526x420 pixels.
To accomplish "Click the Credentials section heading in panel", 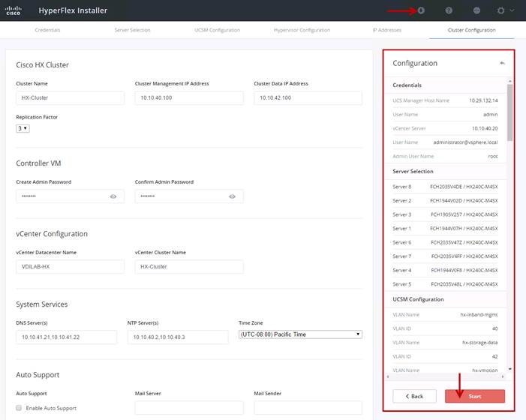I will 407,85.
